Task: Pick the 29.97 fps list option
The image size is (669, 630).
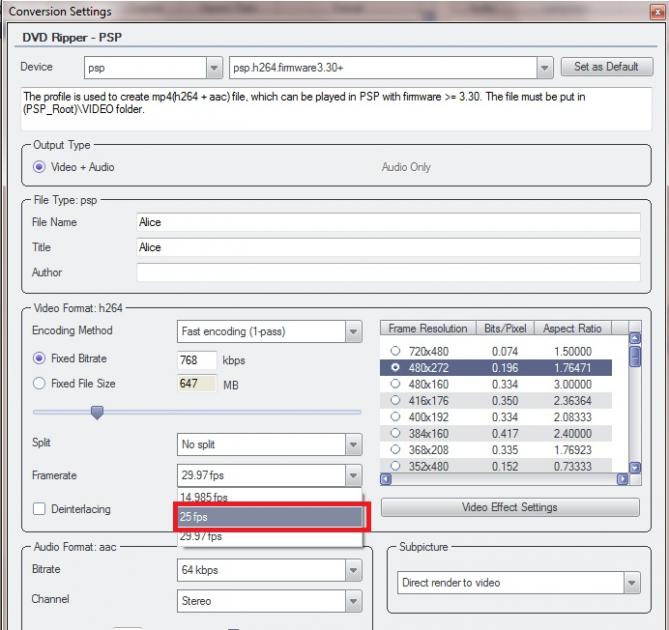Action: 267,537
